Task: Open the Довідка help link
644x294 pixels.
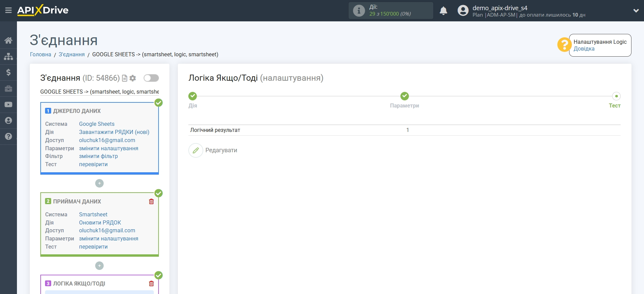Action: (584, 49)
